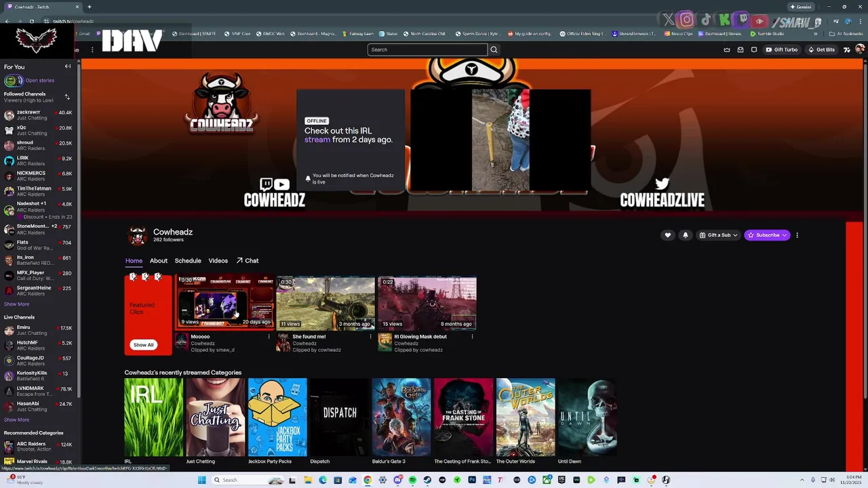Open options for She found me! clip
868x488 pixels.
point(370,336)
